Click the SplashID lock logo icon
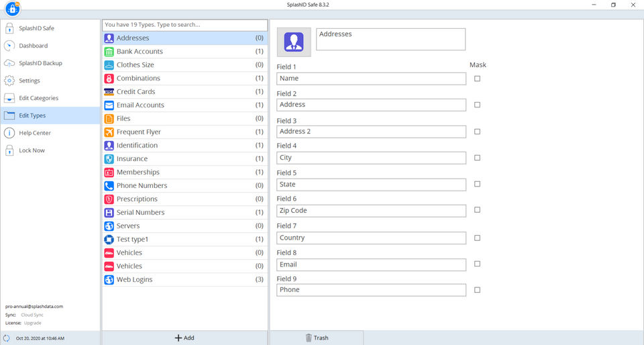This screenshot has width=644, height=345. click(x=12, y=8)
